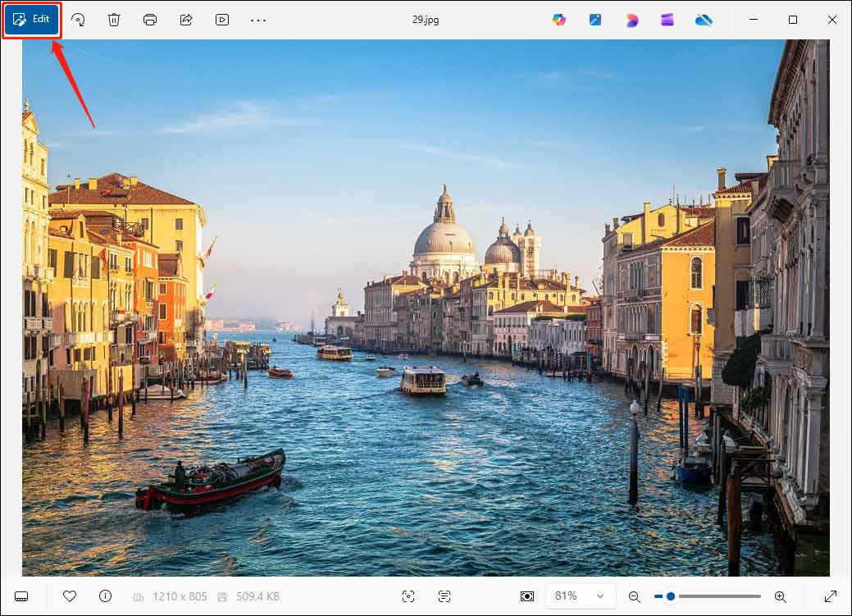Delete the current photo
Screen dimensions: 852x616
tap(114, 19)
